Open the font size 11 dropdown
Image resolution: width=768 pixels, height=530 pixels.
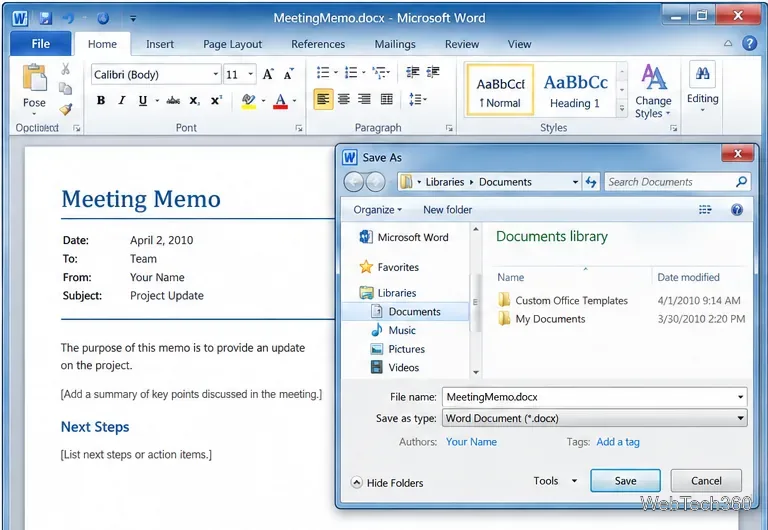(x=251, y=74)
